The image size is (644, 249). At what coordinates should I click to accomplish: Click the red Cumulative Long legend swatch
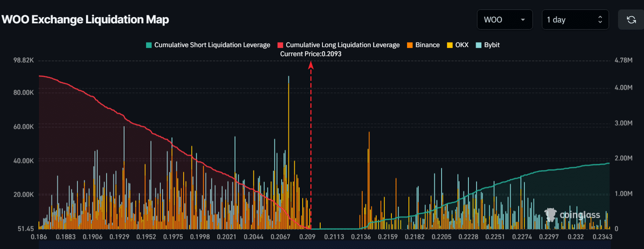pyautogui.click(x=280, y=45)
